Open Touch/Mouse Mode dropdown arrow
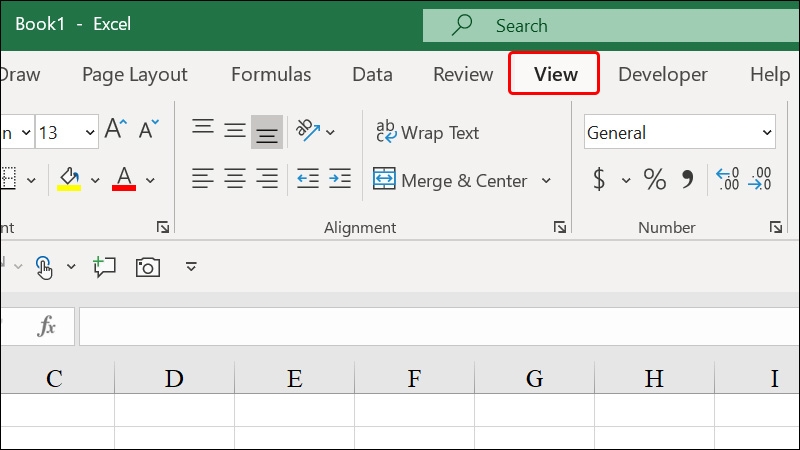 point(71,266)
